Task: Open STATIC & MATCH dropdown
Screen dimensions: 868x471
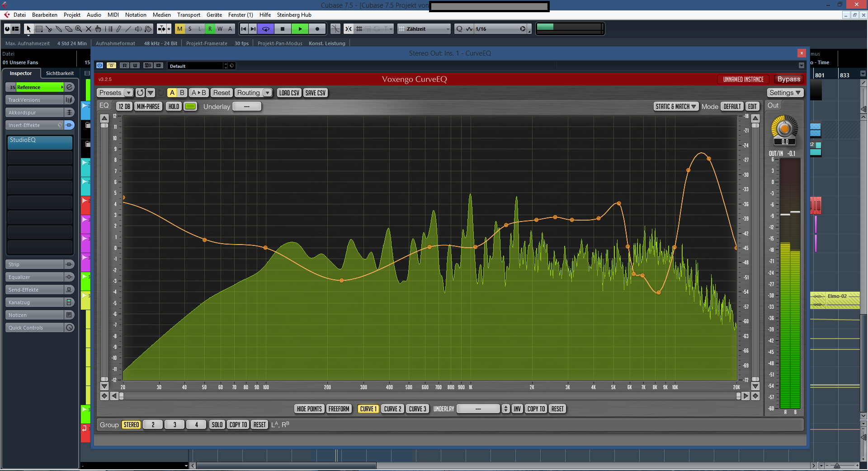Action: click(x=676, y=107)
